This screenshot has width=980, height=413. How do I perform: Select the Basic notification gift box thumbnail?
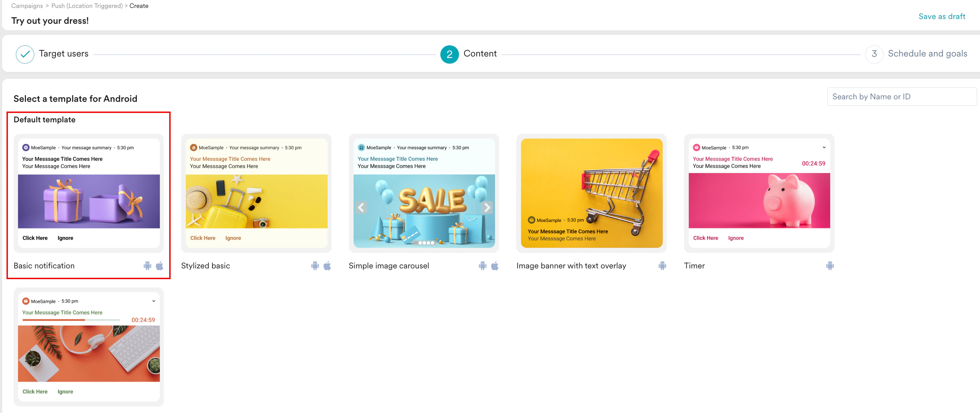point(89,201)
